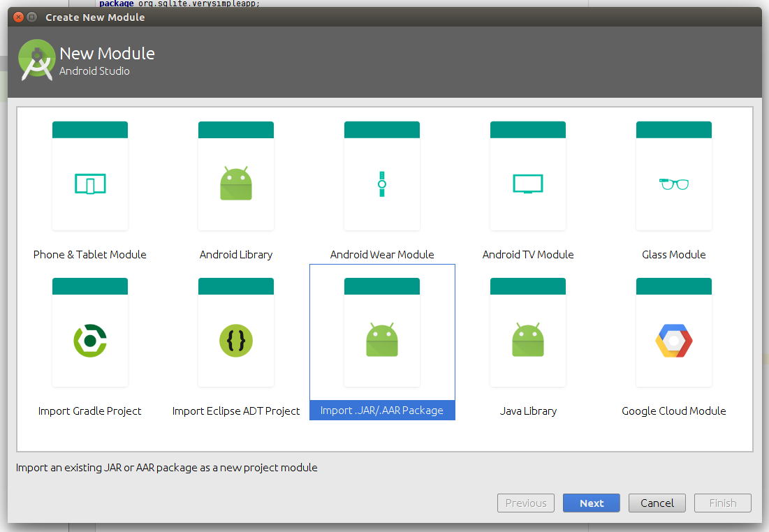Image resolution: width=769 pixels, height=532 pixels.
Task: Choose the Glass Module glasses icon
Action: (x=673, y=184)
